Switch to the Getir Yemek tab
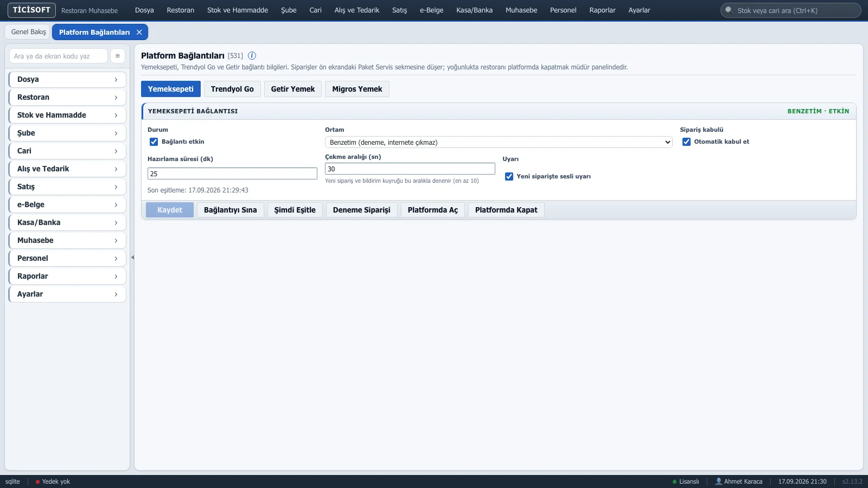868x488 pixels. pyautogui.click(x=293, y=89)
